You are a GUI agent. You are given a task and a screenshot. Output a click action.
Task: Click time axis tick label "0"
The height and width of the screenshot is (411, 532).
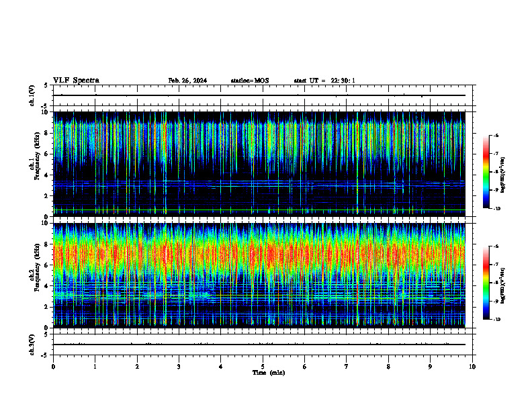(53, 367)
